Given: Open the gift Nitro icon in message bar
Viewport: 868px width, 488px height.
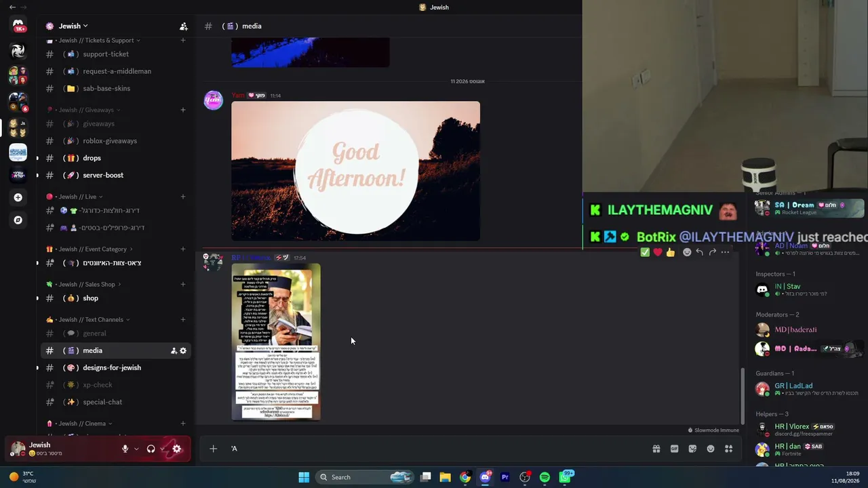Looking at the screenshot, I should pyautogui.click(x=656, y=449).
